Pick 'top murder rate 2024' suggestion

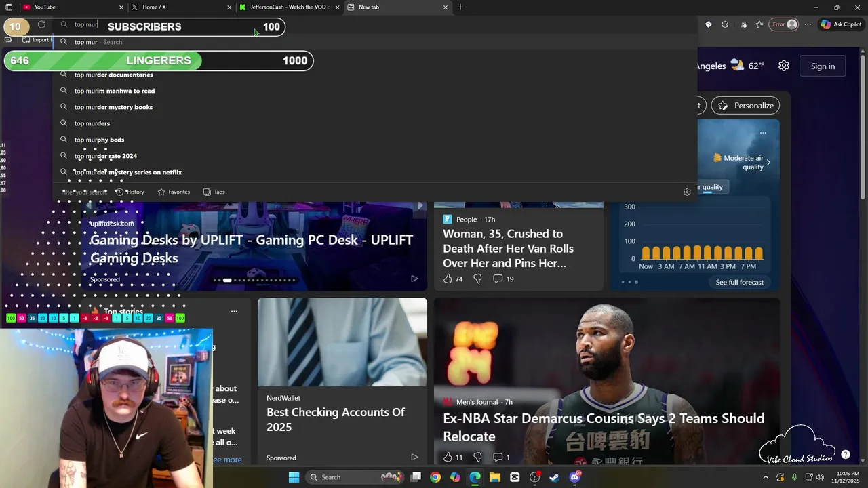tap(375, 156)
